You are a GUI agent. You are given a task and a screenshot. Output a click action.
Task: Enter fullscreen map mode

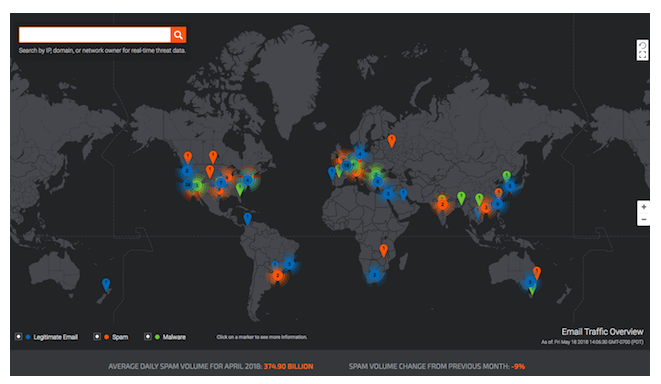(x=642, y=55)
